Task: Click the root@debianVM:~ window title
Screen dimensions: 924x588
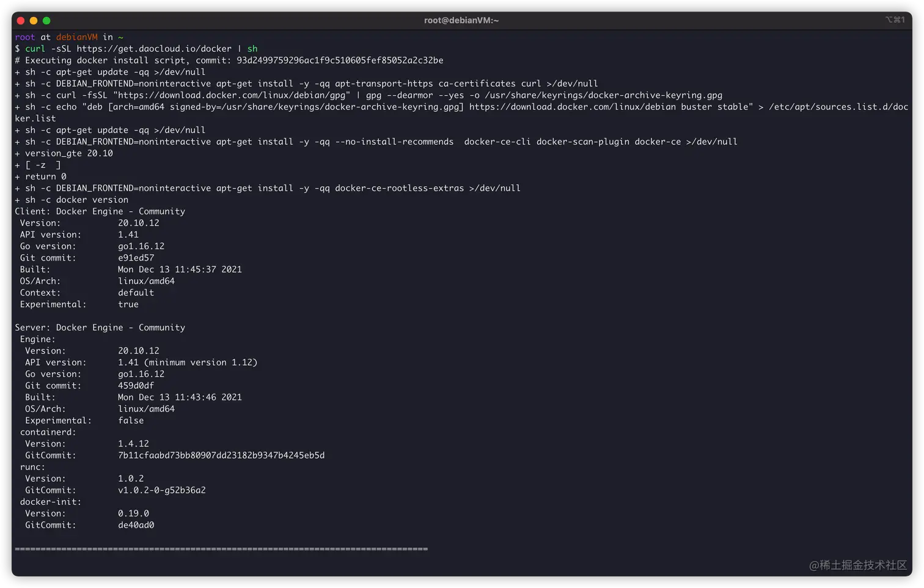Action: coord(461,21)
